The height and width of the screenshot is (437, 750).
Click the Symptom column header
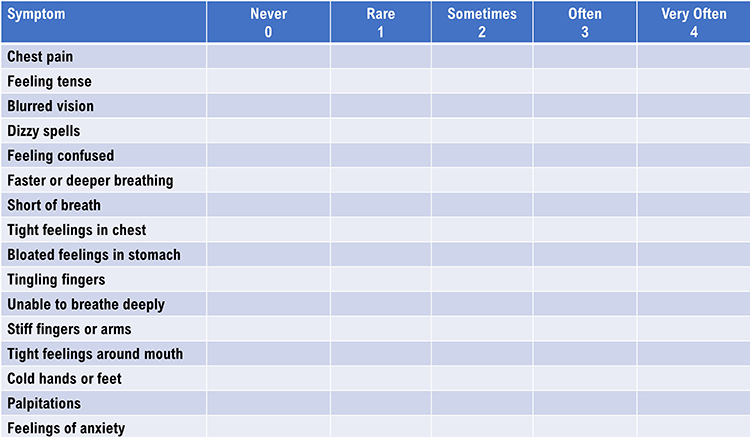tap(36, 15)
